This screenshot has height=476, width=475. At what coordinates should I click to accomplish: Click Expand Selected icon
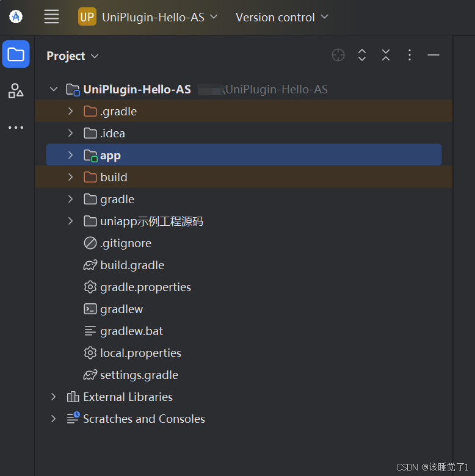point(361,55)
